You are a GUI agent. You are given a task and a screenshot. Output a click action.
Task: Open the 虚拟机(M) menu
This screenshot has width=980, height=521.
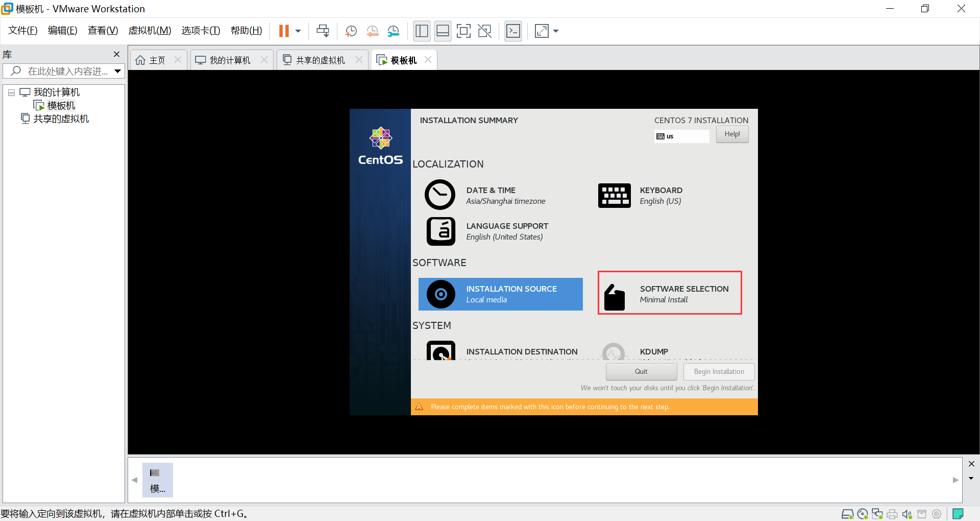click(150, 31)
